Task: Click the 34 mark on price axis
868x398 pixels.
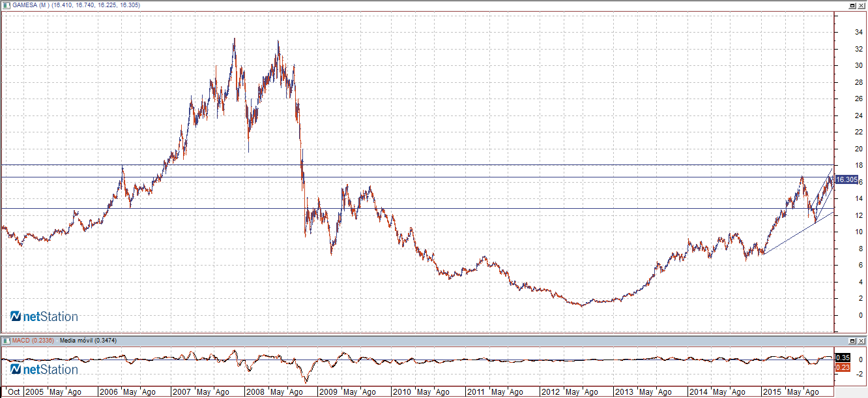Action: pyautogui.click(x=842, y=32)
